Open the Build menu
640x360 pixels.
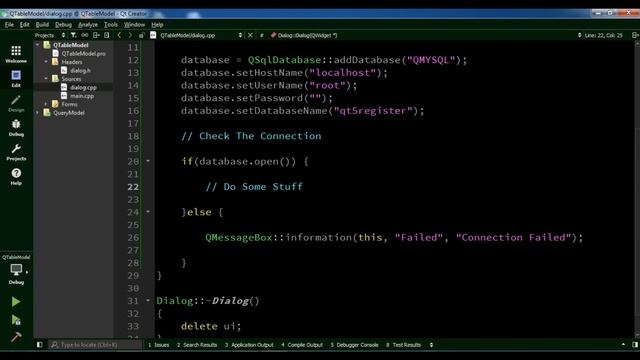click(x=42, y=25)
